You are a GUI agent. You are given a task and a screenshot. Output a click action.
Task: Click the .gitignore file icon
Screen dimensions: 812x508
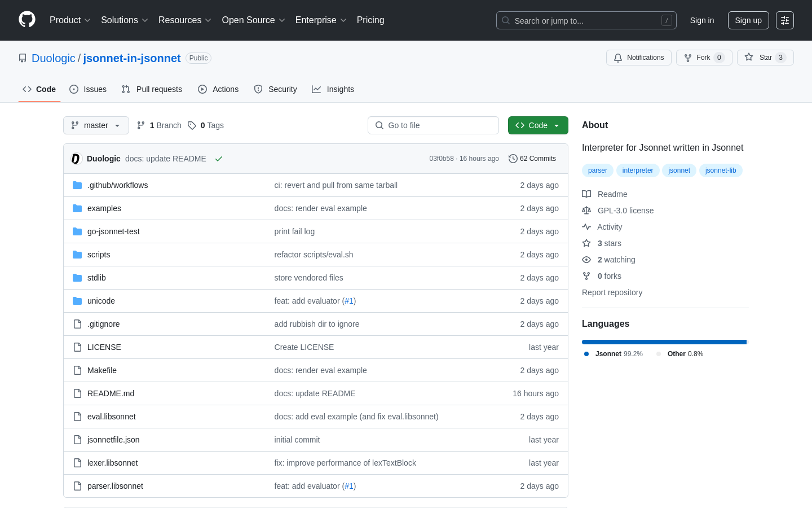pos(77,324)
